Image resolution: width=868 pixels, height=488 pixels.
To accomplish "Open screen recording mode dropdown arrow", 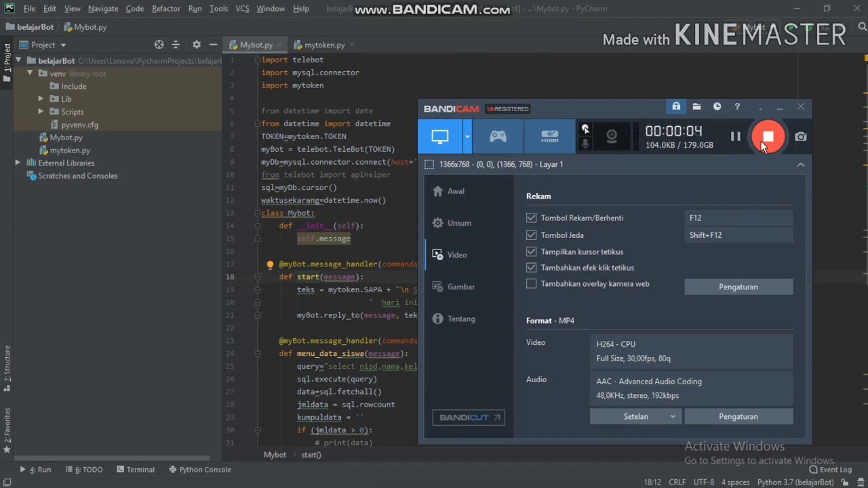I will pyautogui.click(x=467, y=136).
